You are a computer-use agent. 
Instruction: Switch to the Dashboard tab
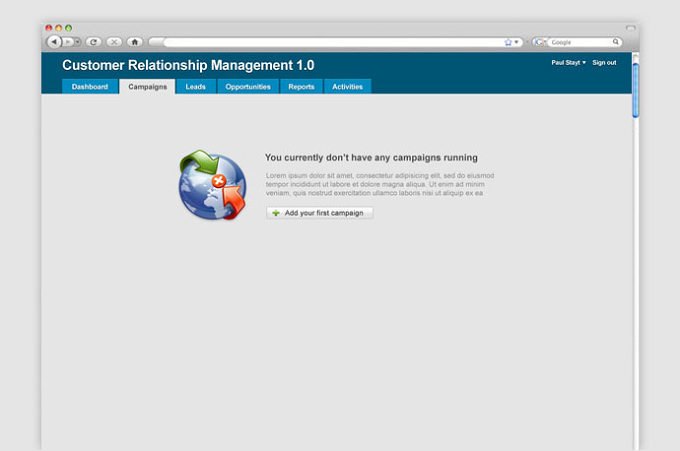[90, 86]
